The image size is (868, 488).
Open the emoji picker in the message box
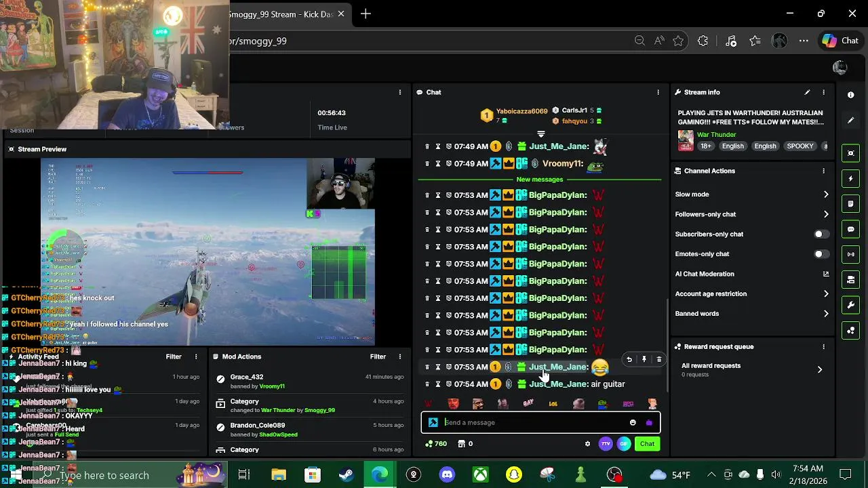(633, 422)
